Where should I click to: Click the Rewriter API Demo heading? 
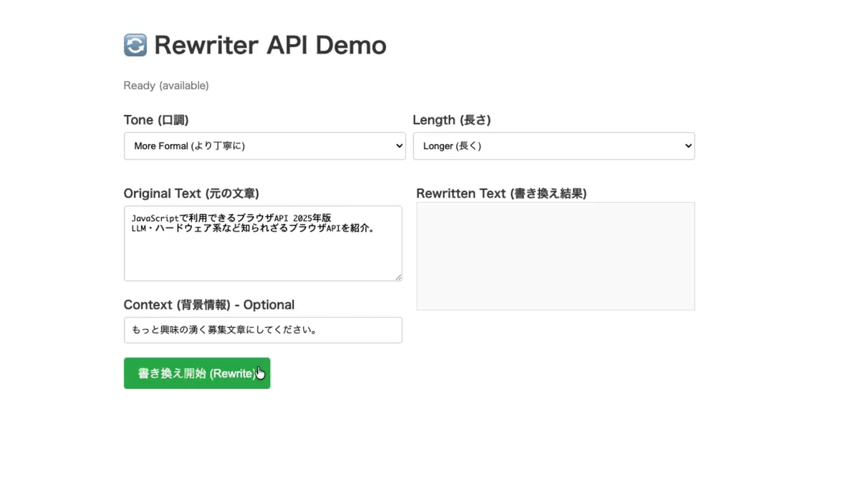click(270, 45)
